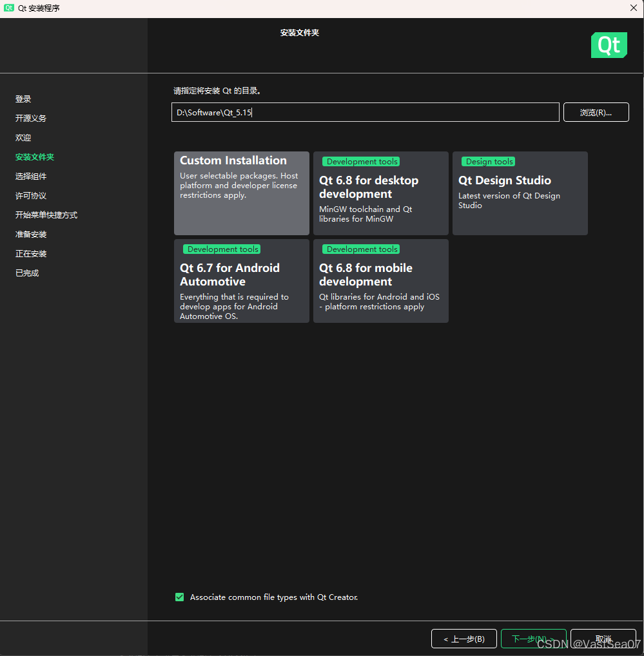Go back with 上一步(B) button
Screen dimensions: 644x656
pos(464,639)
